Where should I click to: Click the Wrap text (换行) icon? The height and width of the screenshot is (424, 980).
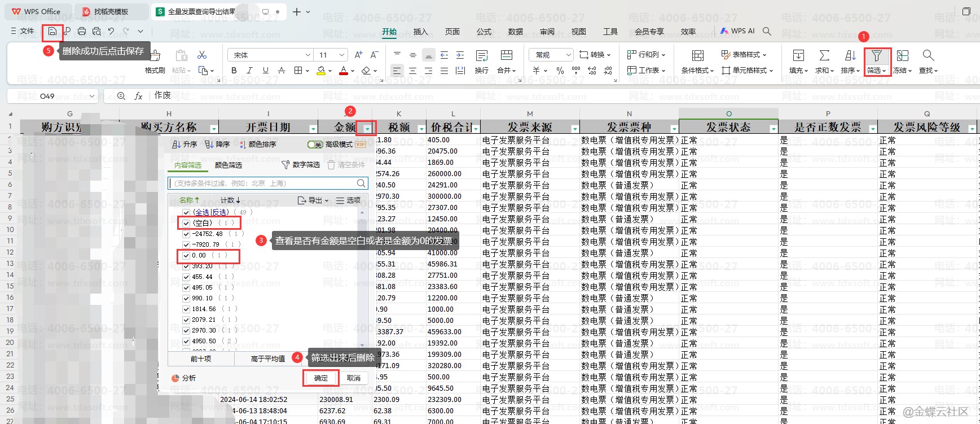(481, 56)
